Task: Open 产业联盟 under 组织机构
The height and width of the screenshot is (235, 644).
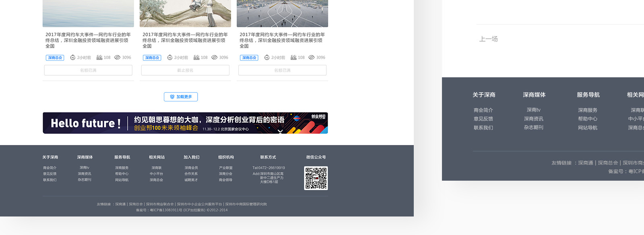Action: pos(226,168)
